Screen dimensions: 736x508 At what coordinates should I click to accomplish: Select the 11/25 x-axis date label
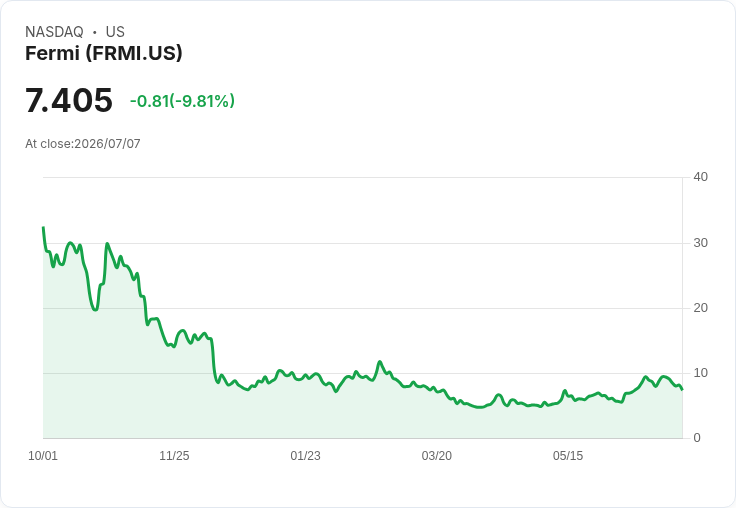point(174,455)
